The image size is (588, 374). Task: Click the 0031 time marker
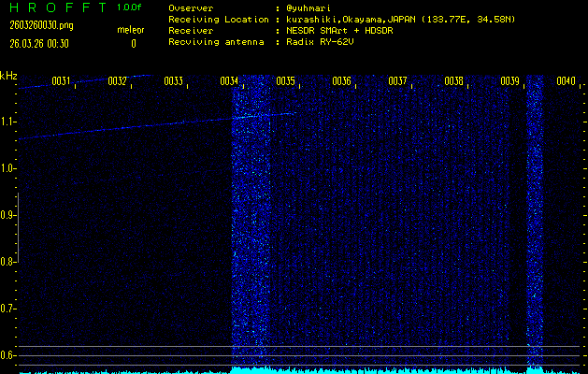pyautogui.click(x=62, y=82)
